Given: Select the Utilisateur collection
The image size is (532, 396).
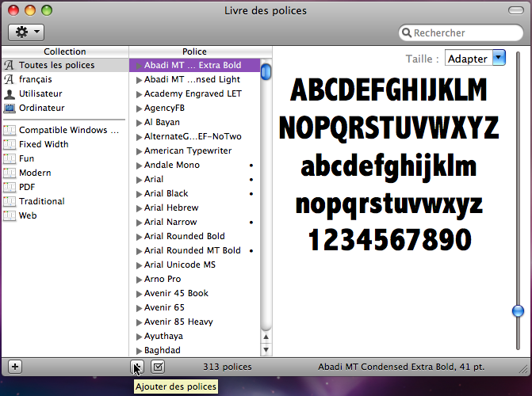Looking at the screenshot, I should [41, 93].
